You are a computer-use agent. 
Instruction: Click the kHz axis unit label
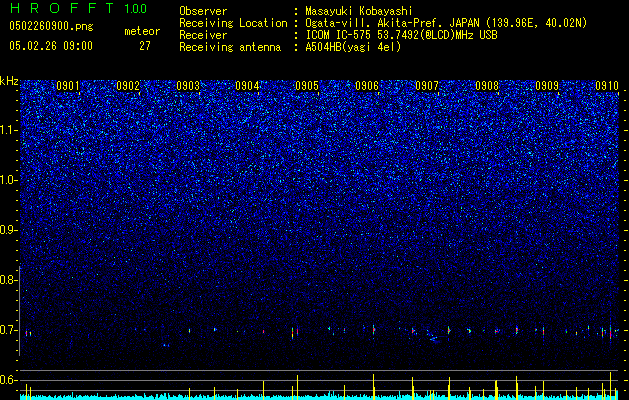(9, 81)
